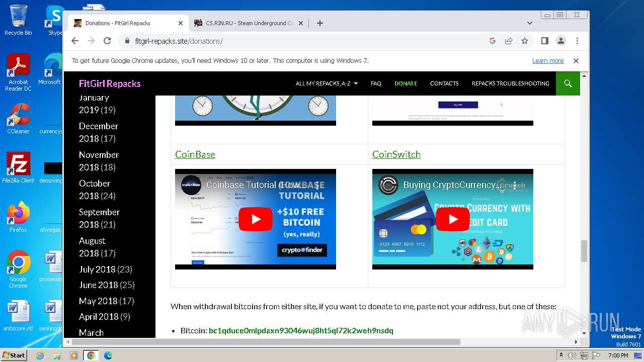Go back with the browser back arrow
The image size is (644, 362).
[x=75, y=41]
